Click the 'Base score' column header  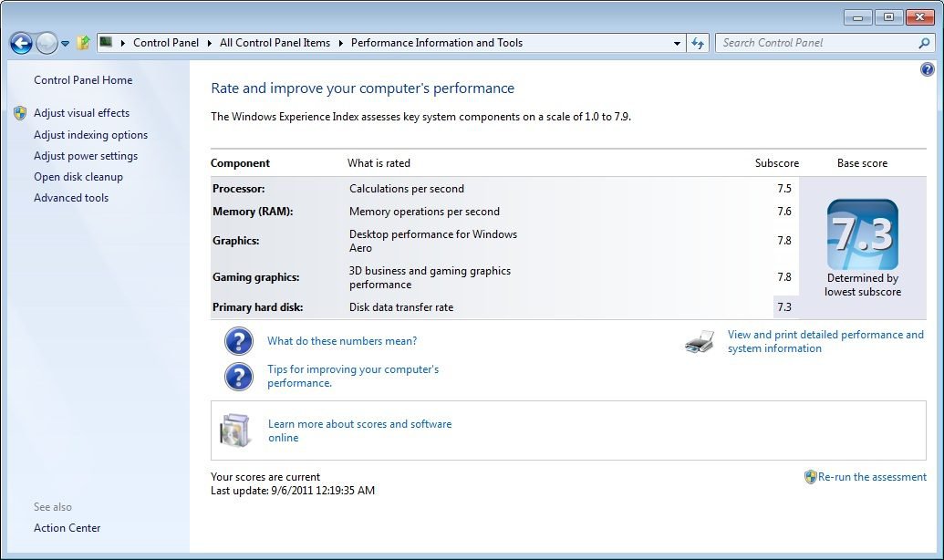coord(862,163)
